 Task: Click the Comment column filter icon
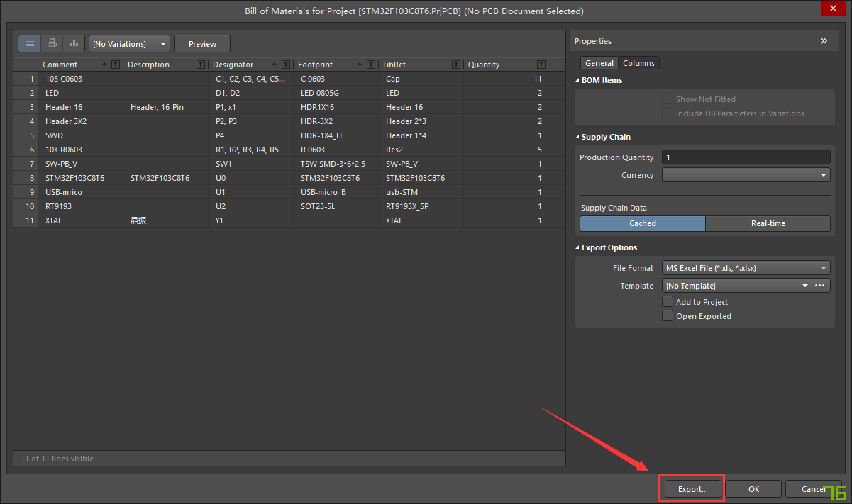click(116, 65)
